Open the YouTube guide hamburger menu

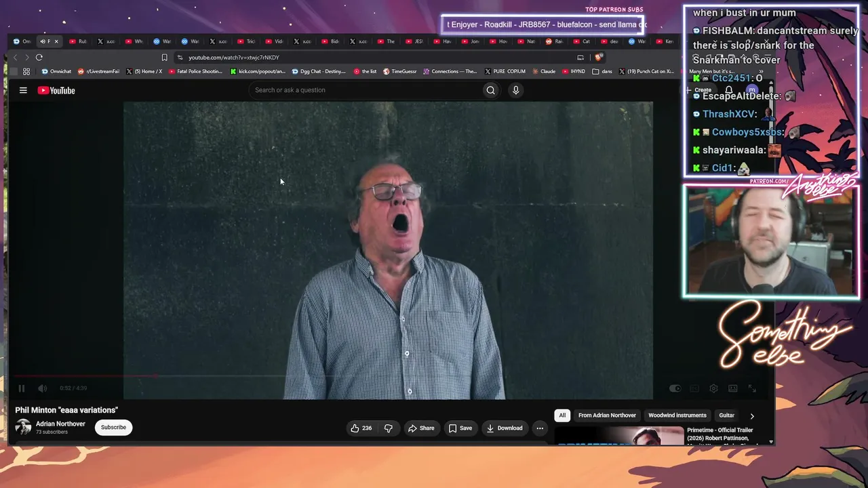(23, 90)
